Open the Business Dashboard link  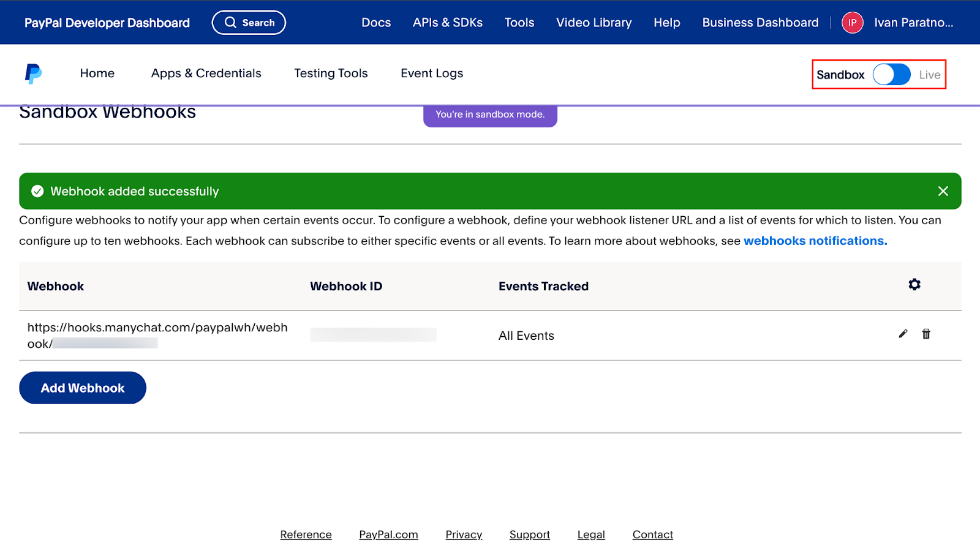tap(760, 23)
